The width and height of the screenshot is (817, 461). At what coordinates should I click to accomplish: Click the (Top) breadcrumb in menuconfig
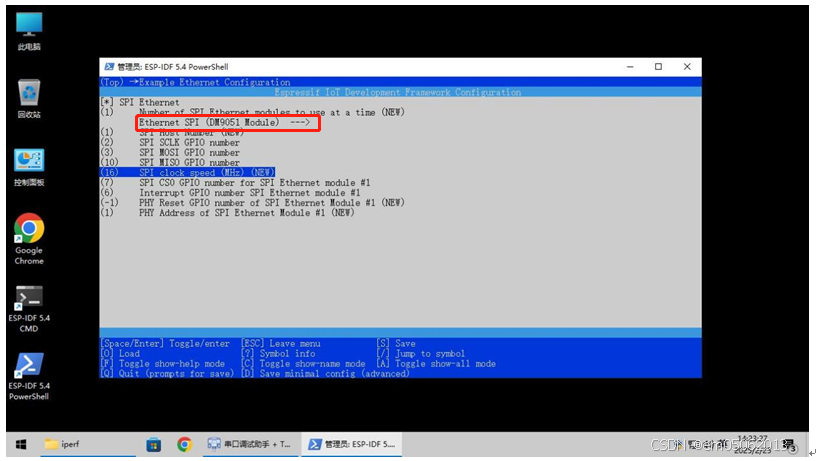tap(112, 82)
